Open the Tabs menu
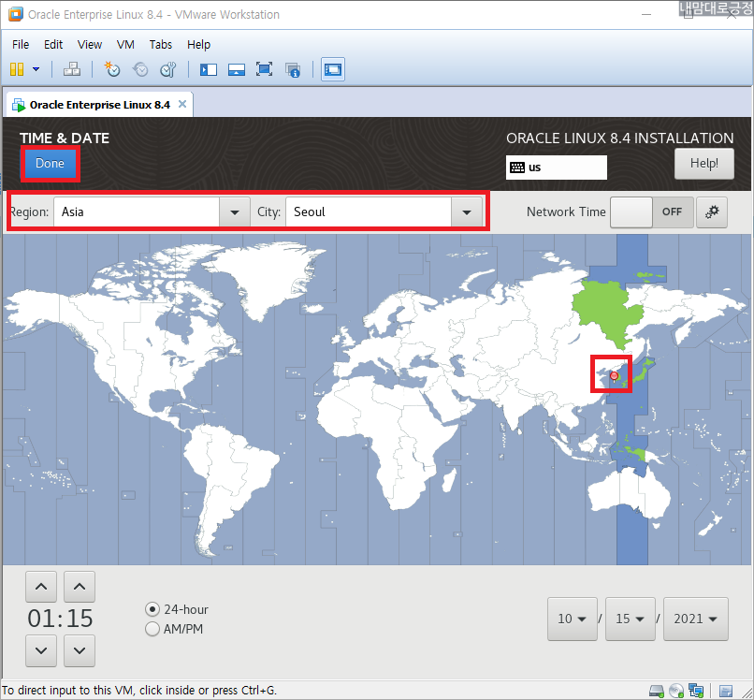This screenshot has height=700, width=754. (x=161, y=45)
